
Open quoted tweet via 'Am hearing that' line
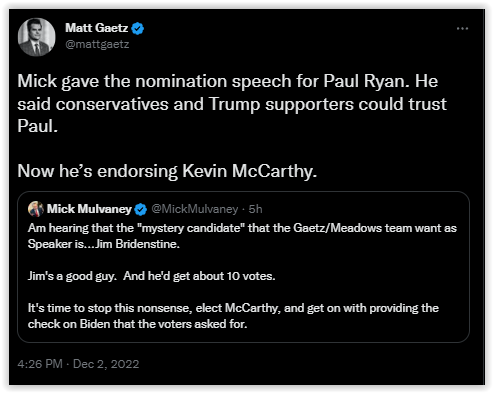242,228
